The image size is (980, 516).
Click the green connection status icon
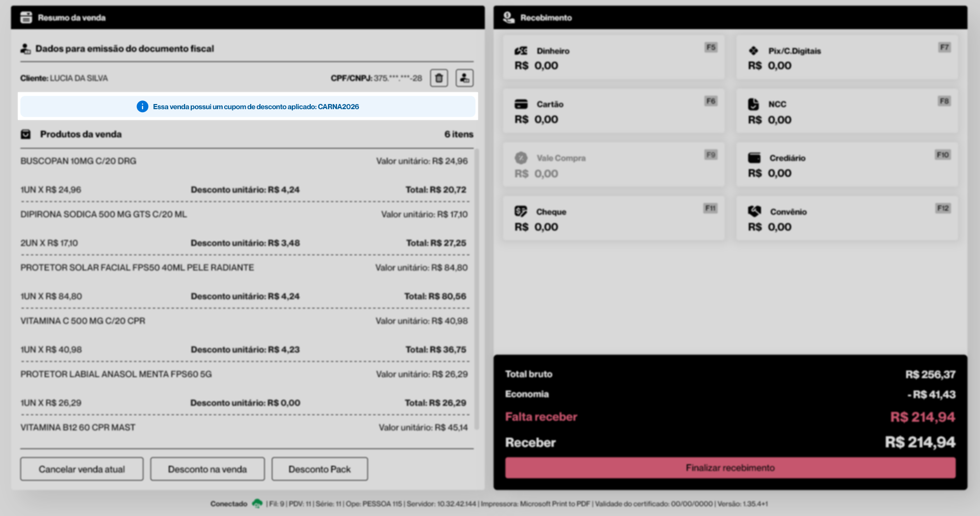click(x=257, y=504)
